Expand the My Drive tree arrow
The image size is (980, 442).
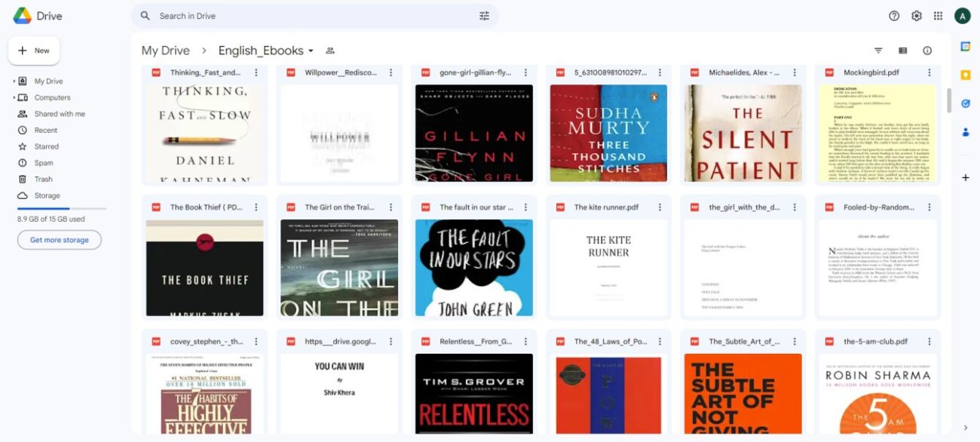click(14, 81)
